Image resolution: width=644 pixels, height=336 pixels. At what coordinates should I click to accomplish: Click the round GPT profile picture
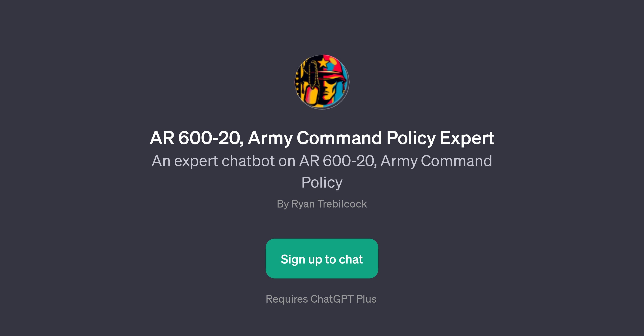coord(322,82)
